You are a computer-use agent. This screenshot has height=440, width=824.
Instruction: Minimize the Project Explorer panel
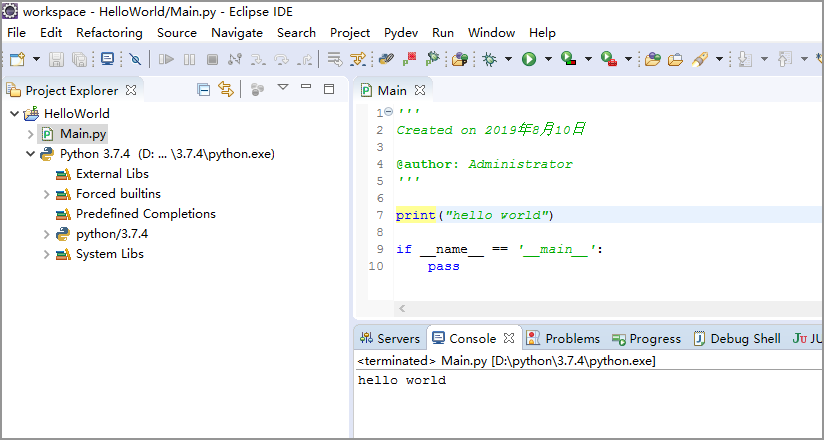pos(306,86)
